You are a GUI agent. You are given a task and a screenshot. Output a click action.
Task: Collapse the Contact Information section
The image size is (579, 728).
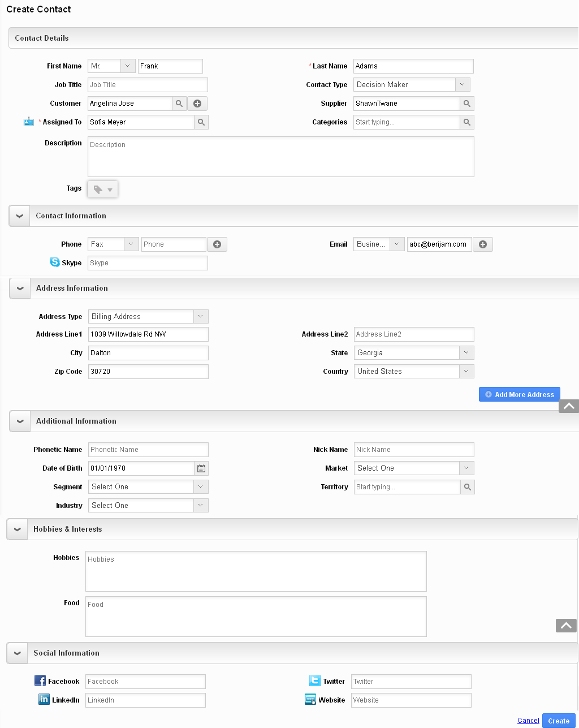[x=19, y=216]
